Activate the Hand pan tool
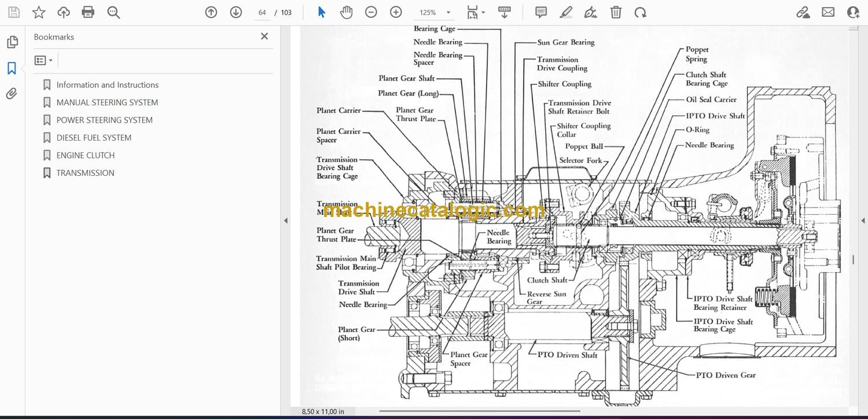 click(x=346, y=12)
